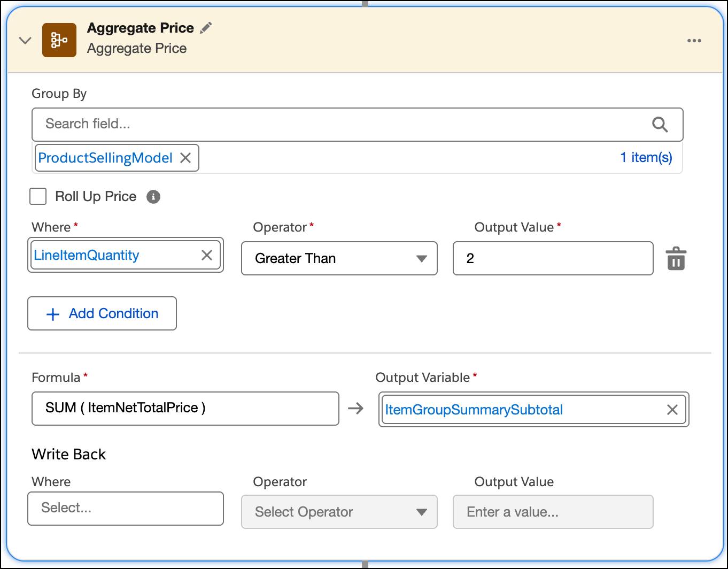Image resolution: width=728 pixels, height=569 pixels.
Task: Edit the Aggregate Price name pencil icon
Action: pyautogui.click(x=206, y=28)
